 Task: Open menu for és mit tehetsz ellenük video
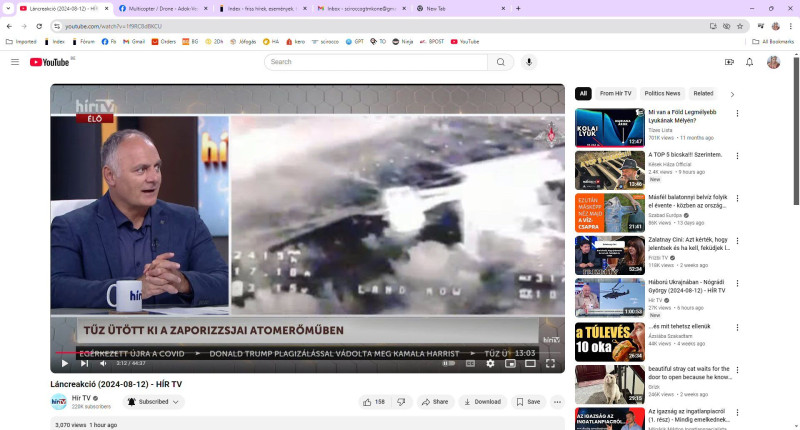737,327
